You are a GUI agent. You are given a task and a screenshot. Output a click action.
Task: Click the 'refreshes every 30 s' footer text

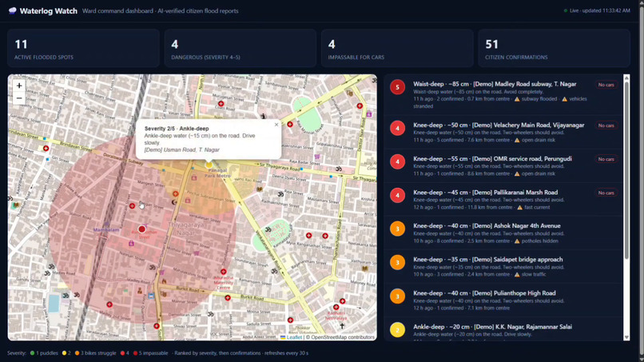tap(286, 353)
